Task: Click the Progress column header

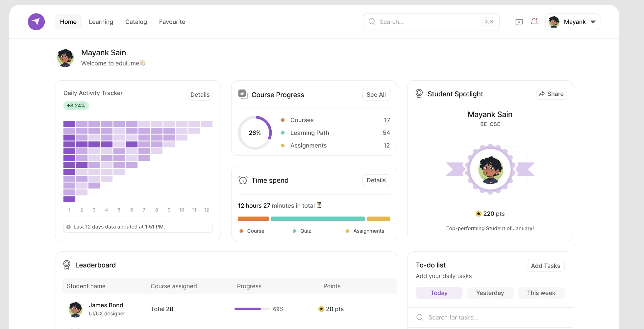Action: point(249,286)
